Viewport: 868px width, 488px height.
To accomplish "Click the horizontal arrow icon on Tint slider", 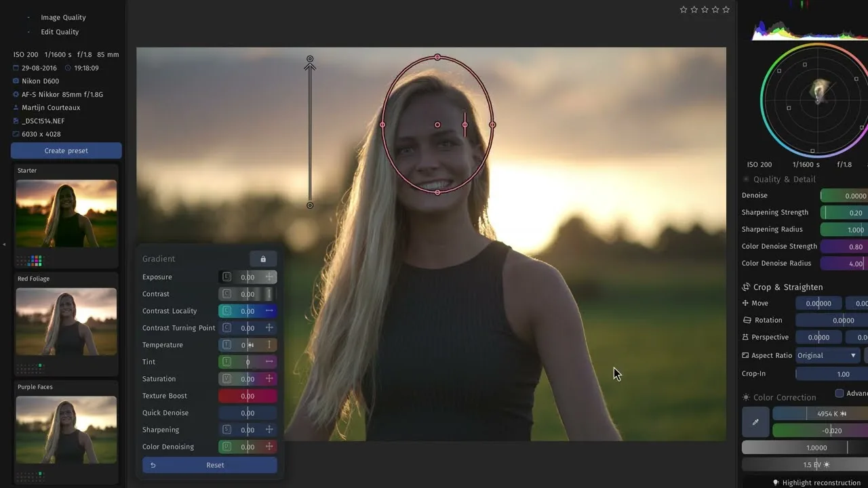I will tap(269, 362).
